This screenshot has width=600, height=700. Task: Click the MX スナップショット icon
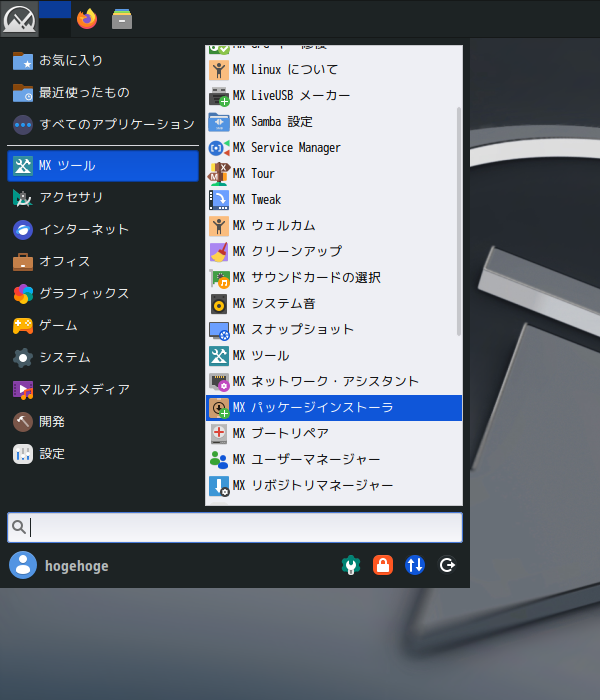tap(219, 330)
